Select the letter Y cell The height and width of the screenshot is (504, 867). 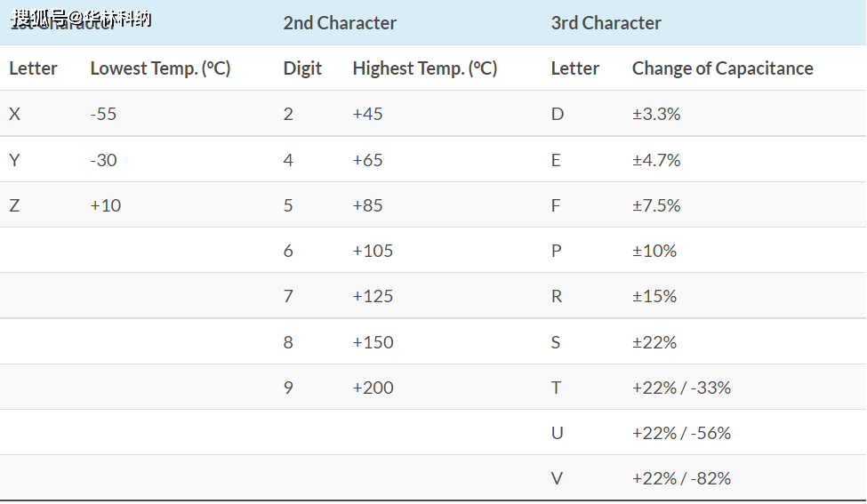pyautogui.click(x=14, y=160)
